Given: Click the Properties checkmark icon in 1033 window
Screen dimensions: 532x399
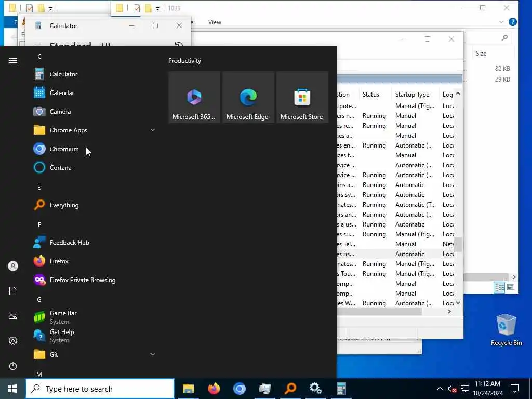Looking at the screenshot, I should pos(137,8).
